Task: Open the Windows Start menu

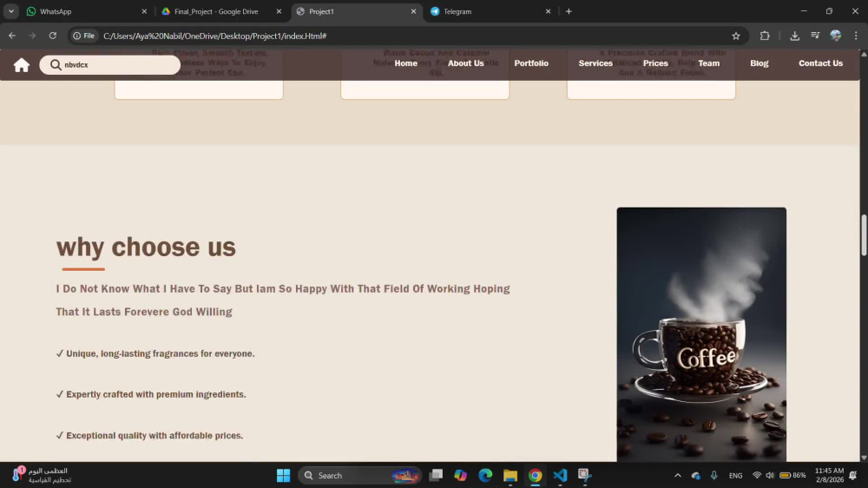Action: [284, 475]
